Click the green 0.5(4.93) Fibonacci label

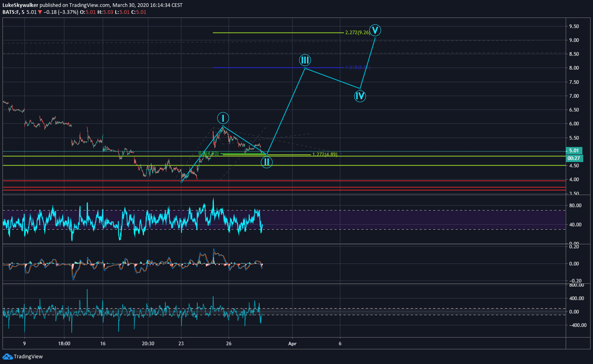coord(208,153)
